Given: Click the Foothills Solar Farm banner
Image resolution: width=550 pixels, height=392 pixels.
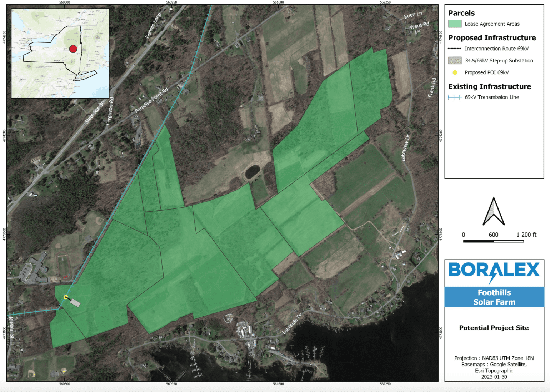Looking at the screenshot, I should click(x=494, y=297).
